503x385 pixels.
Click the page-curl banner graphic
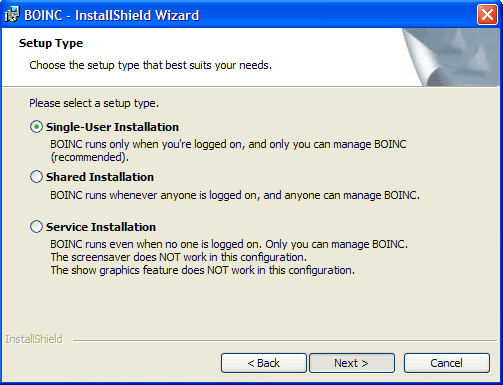(451, 57)
